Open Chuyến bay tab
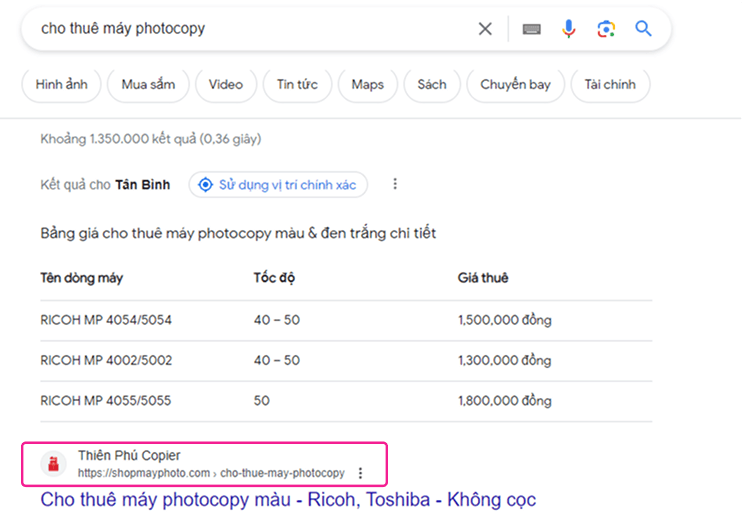Viewport: 742px width, 520px height. tap(515, 85)
